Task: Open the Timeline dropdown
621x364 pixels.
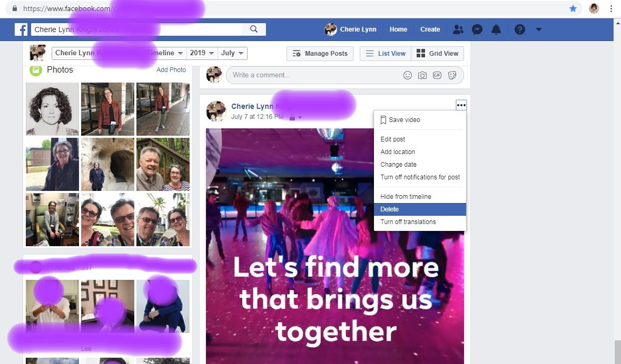Action: (x=165, y=53)
